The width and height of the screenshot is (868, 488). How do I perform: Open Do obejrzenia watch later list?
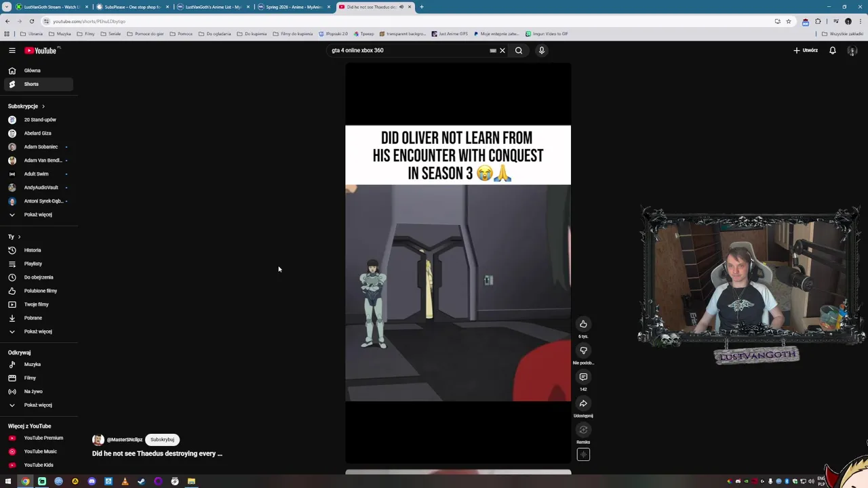point(38,277)
